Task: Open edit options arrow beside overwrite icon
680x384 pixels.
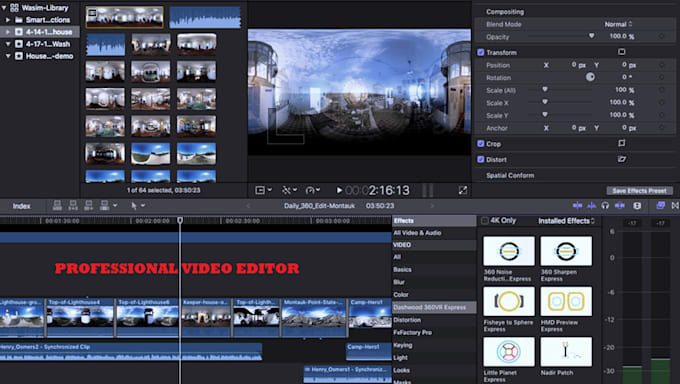Action: 115,206
